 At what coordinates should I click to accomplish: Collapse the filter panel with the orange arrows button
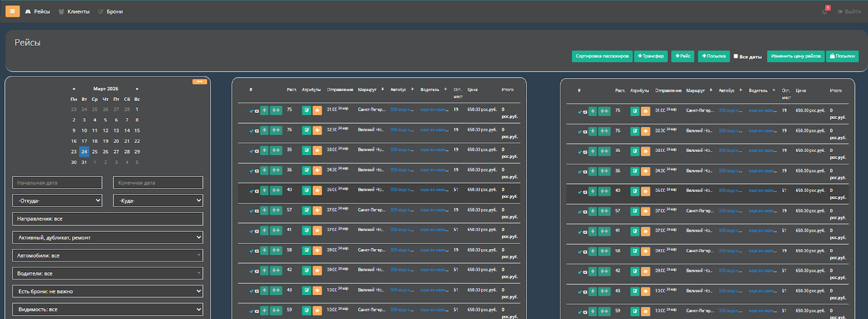(200, 82)
